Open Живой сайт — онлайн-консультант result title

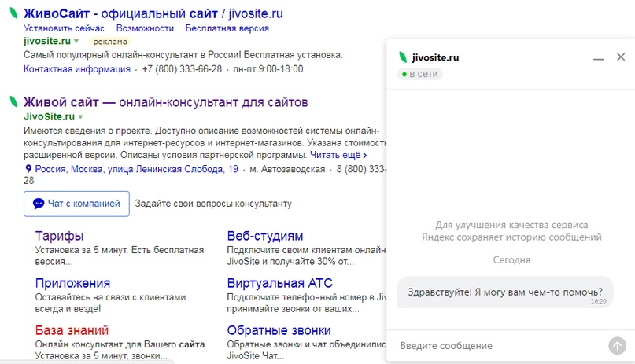coord(165,102)
